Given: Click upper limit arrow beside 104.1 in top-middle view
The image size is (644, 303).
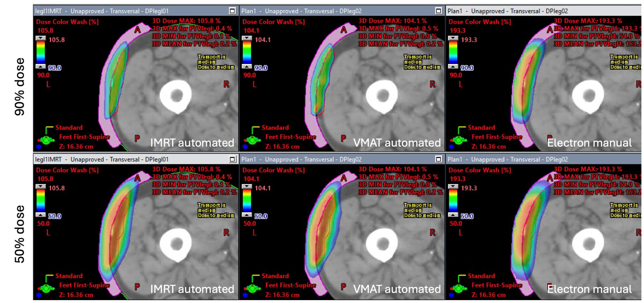Looking at the screenshot, I should click(x=247, y=38).
